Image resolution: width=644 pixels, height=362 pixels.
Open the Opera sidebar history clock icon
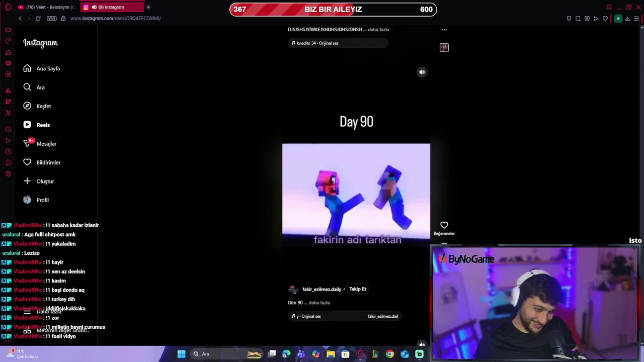click(8, 151)
